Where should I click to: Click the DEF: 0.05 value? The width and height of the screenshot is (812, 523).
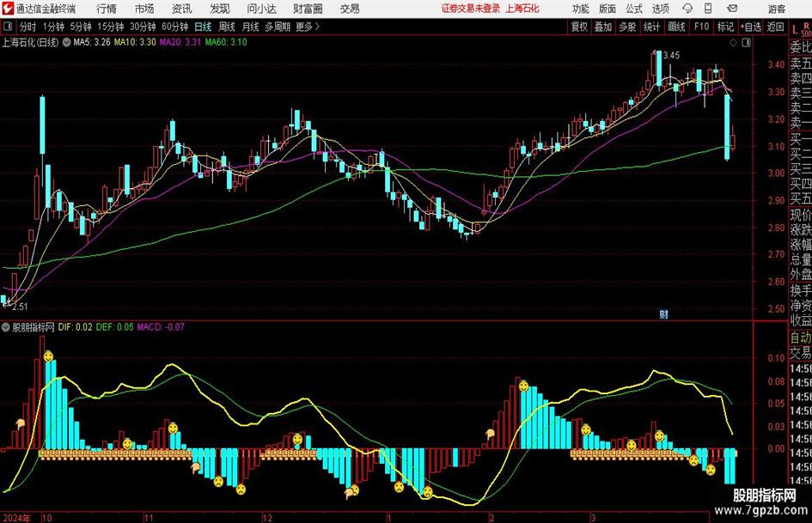(114, 327)
